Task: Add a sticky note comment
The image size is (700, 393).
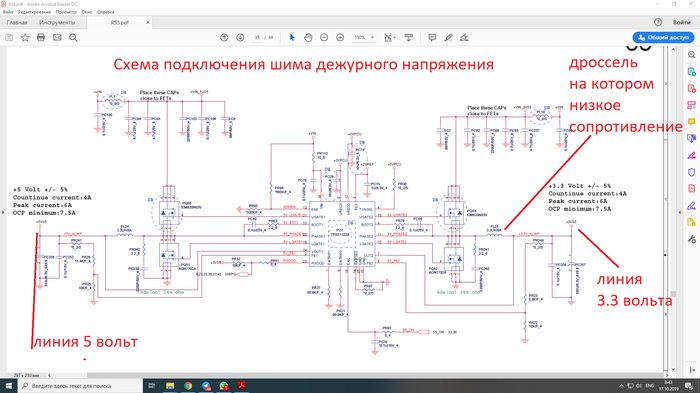Action: 432,38
